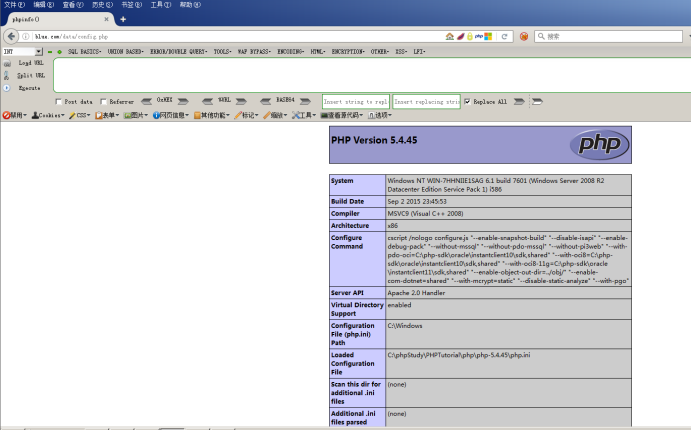
Task: Click the home icon in address bar
Action: point(450,37)
